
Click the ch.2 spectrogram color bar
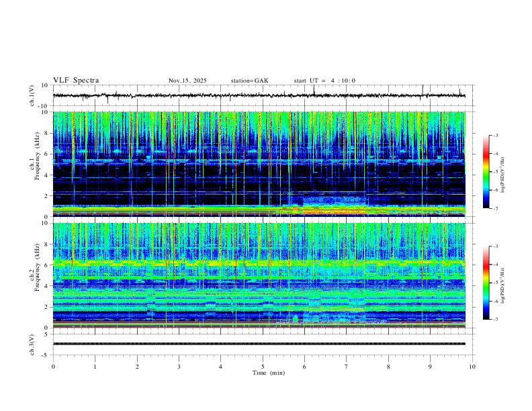(486, 283)
